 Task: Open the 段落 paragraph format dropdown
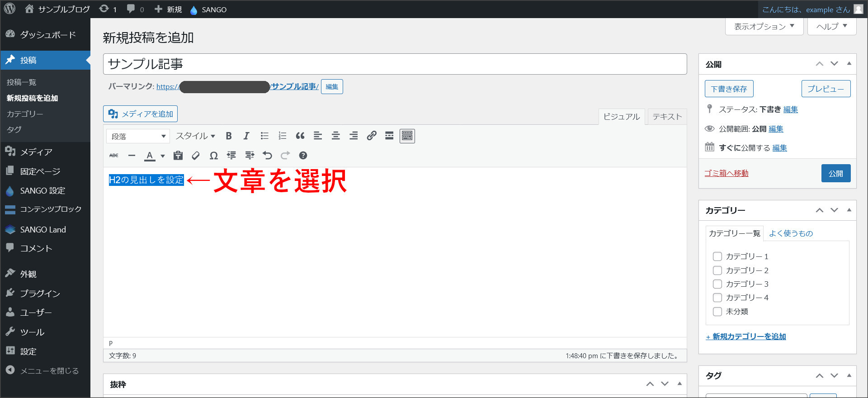[138, 136]
